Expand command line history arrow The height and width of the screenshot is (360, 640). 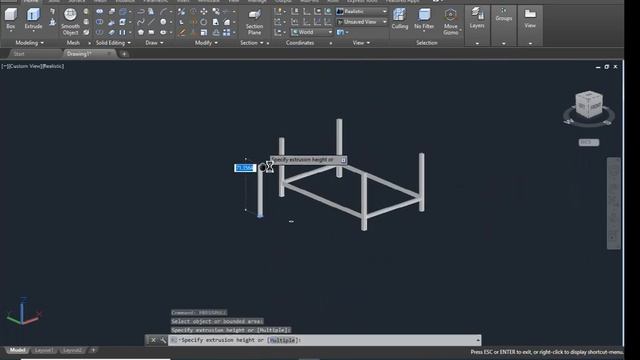(478, 340)
